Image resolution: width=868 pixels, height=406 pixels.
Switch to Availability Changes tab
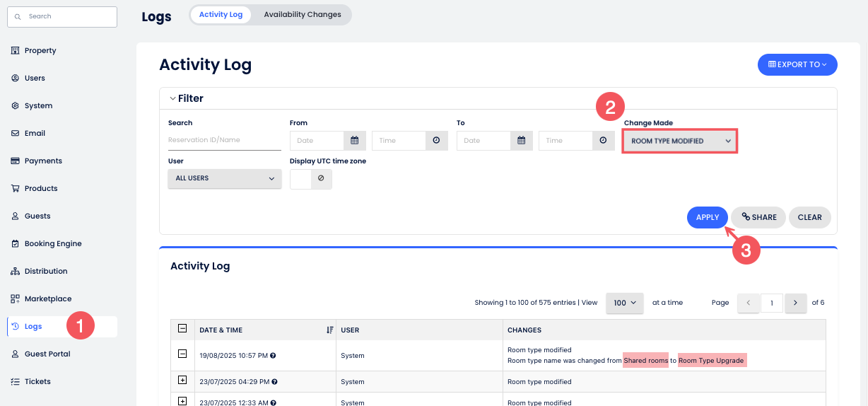[x=302, y=15]
